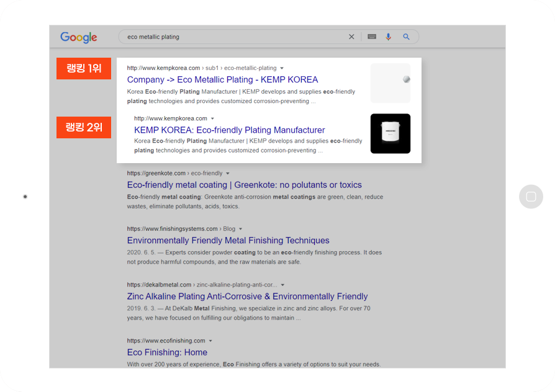Viewport: 555px width, 392px height.
Task: Open KEMP KOREA: Eco-friendly Plating Manufacturer link
Action: point(229,130)
